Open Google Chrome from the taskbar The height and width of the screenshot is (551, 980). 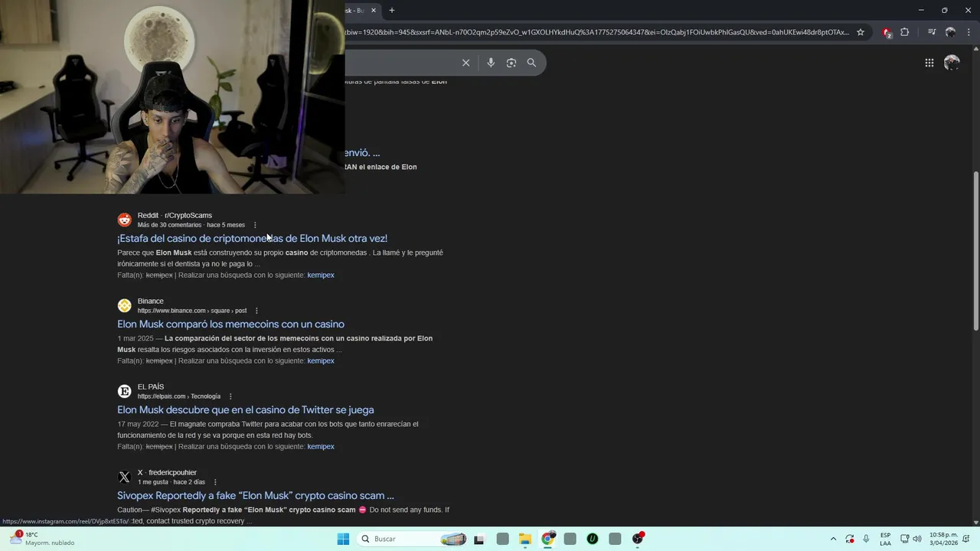(x=547, y=539)
